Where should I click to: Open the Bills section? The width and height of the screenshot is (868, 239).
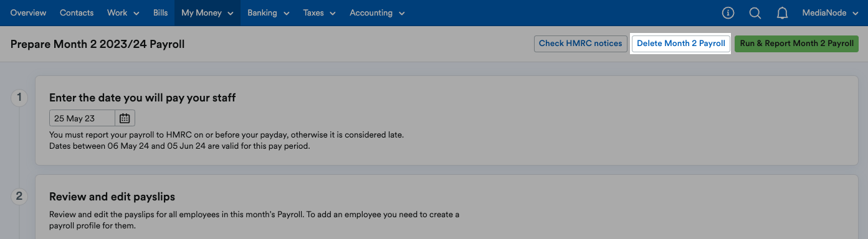point(161,13)
